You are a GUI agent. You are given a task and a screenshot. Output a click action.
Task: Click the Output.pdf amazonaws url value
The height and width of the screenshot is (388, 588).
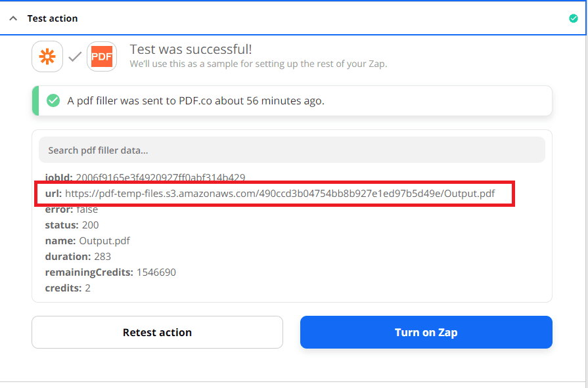point(279,194)
